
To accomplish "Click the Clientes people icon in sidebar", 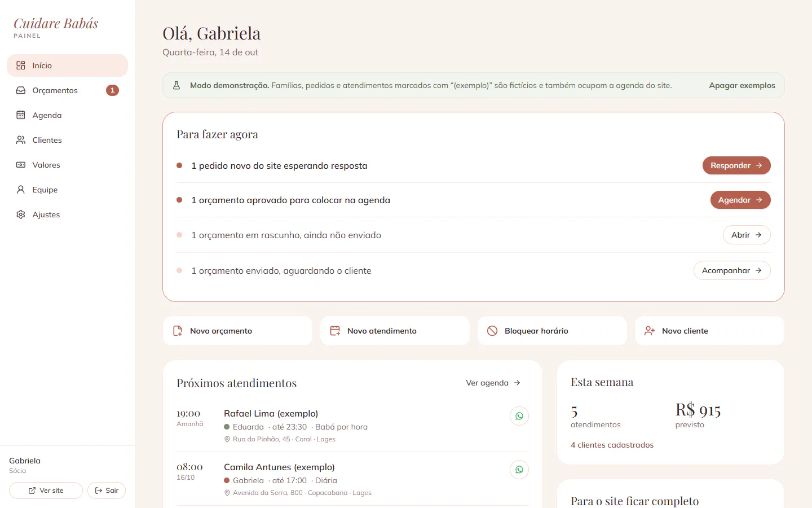I will tap(21, 140).
